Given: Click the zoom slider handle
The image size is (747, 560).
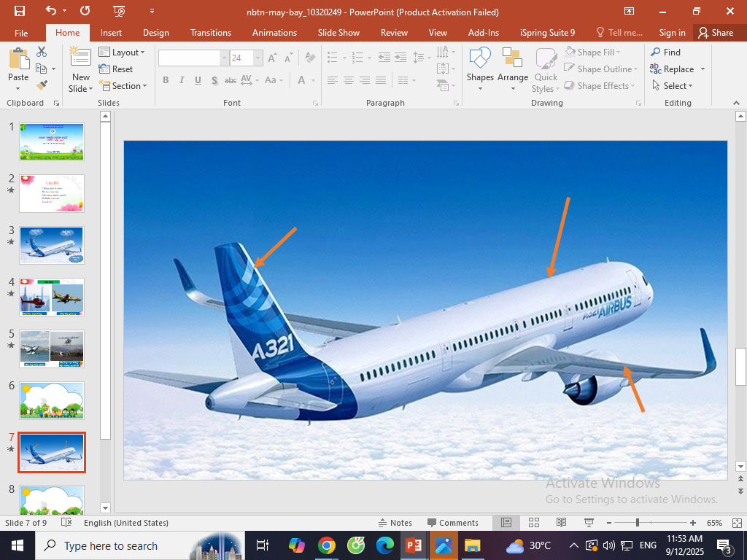Looking at the screenshot, I should [x=638, y=523].
